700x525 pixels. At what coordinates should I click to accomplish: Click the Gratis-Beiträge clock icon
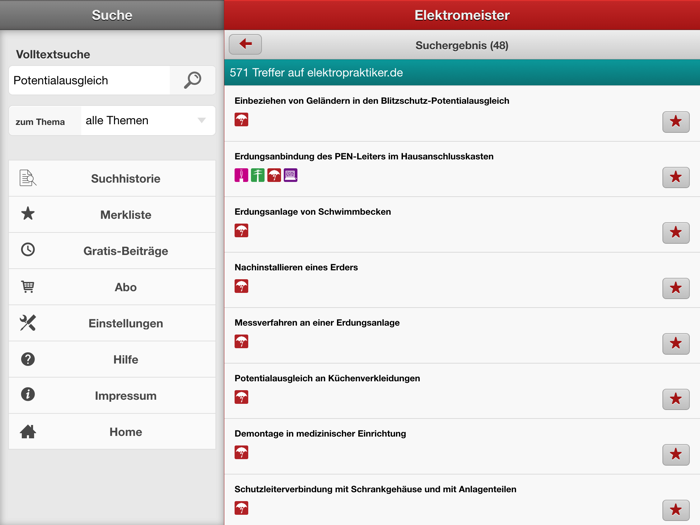(28, 250)
